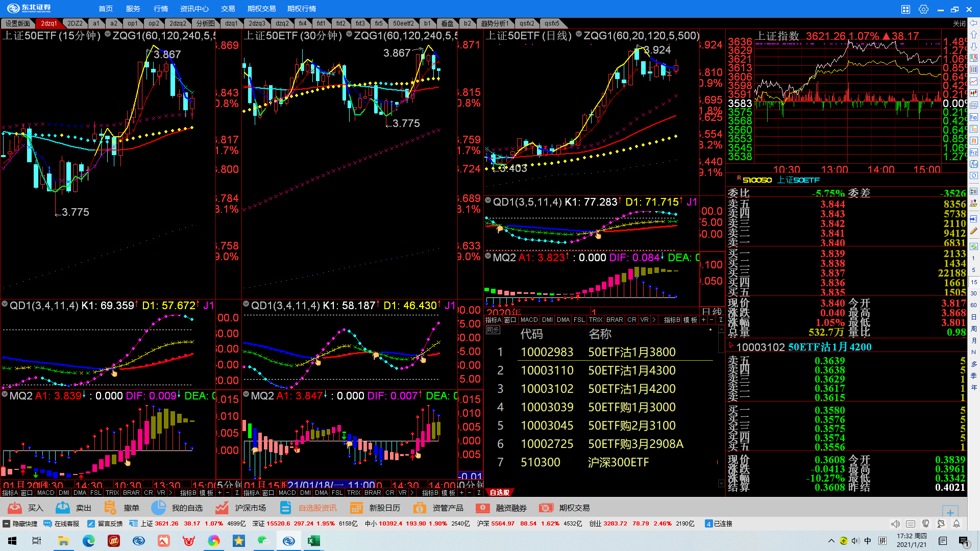Expand more indicators arrow after VR in daily chart

[x=654, y=320]
